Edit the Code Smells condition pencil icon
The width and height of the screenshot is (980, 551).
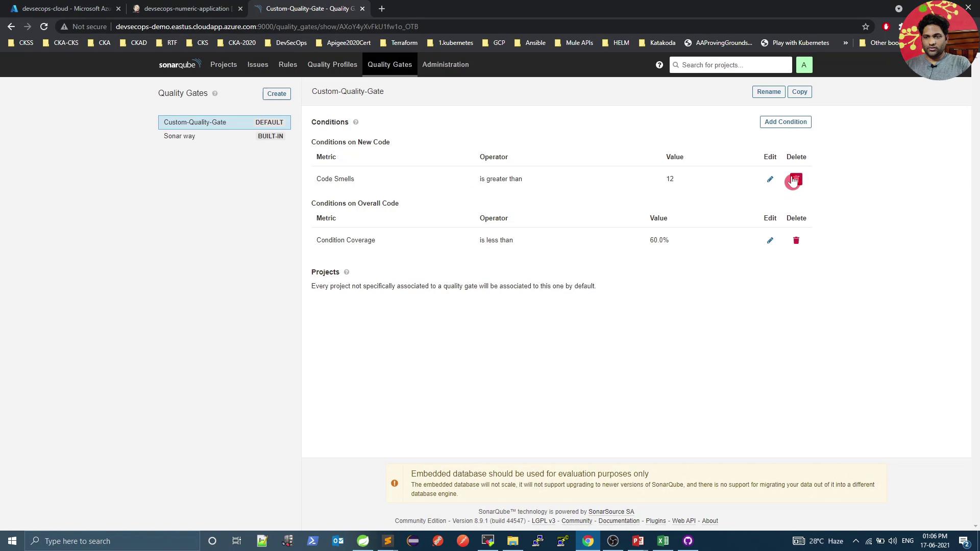coord(770,179)
